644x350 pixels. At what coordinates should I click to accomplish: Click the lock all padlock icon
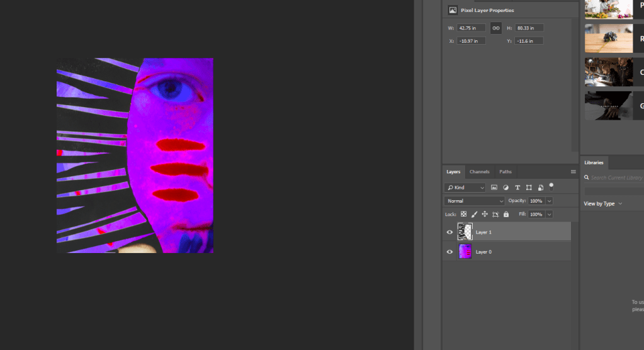506,214
